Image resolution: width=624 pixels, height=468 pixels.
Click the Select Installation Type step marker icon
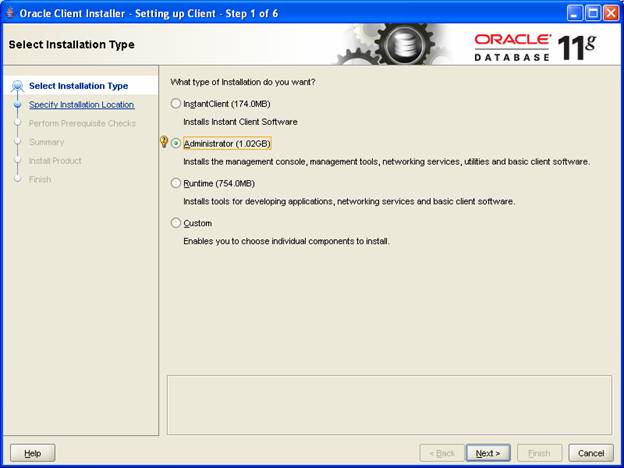(x=17, y=86)
